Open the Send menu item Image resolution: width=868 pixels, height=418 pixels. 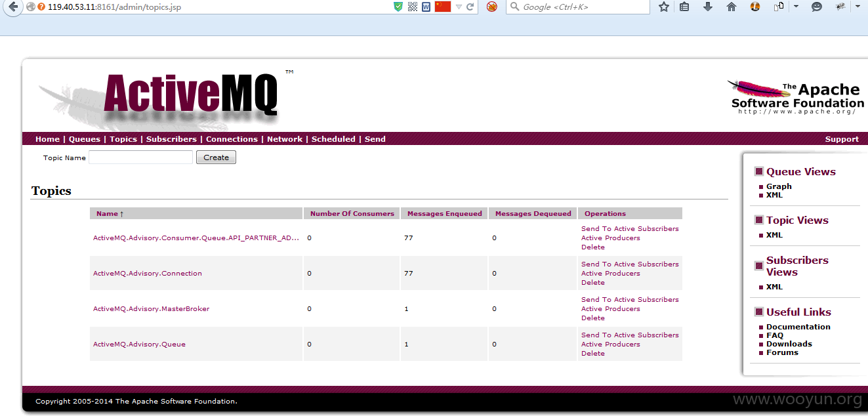tap(375, 139)
